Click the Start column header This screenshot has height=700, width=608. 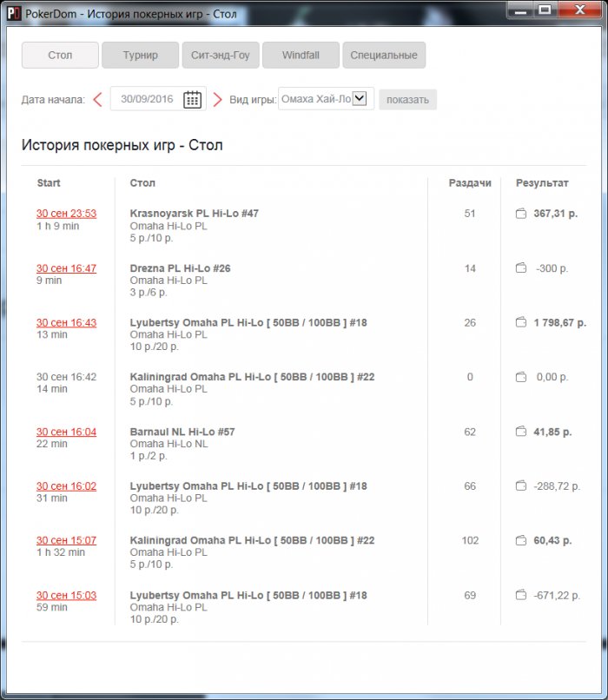[x=49, y=182]
